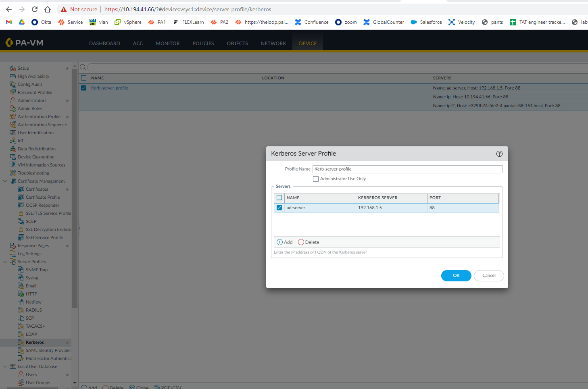The image size is (588, 389).
Task: Go to the NETWORK tab
Action: pyautogui.click(x=273, y=44)
